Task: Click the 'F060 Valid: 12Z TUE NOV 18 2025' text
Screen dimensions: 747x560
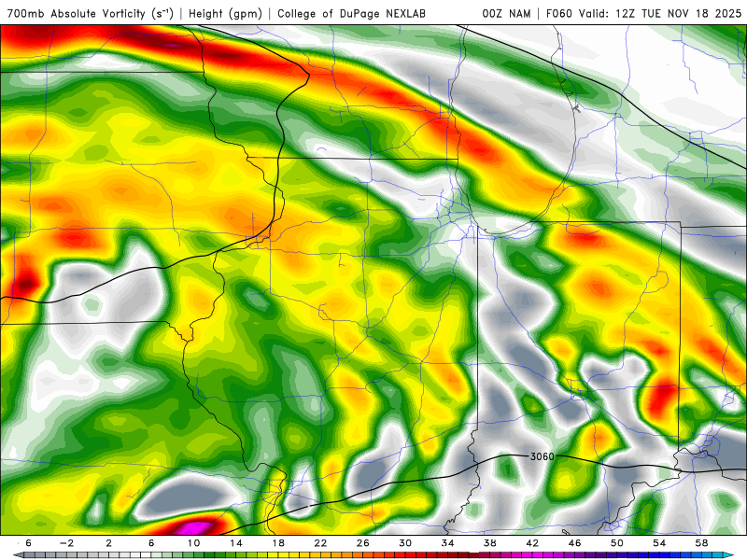Action: [x=643, y=14]
